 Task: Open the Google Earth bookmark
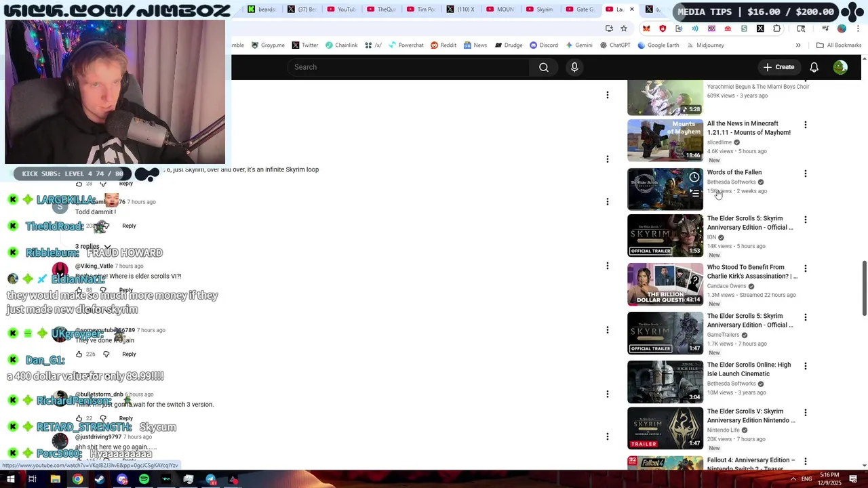(x=658, y=45)
